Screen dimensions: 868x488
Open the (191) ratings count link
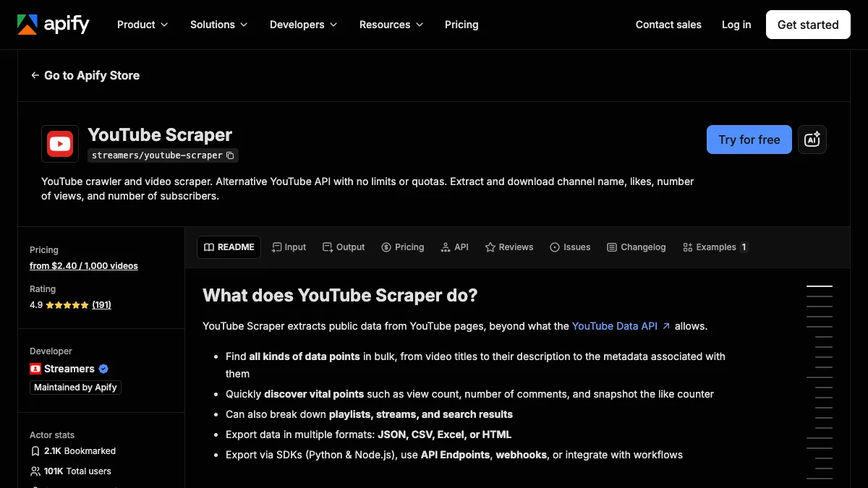click(x=102, y=305)
